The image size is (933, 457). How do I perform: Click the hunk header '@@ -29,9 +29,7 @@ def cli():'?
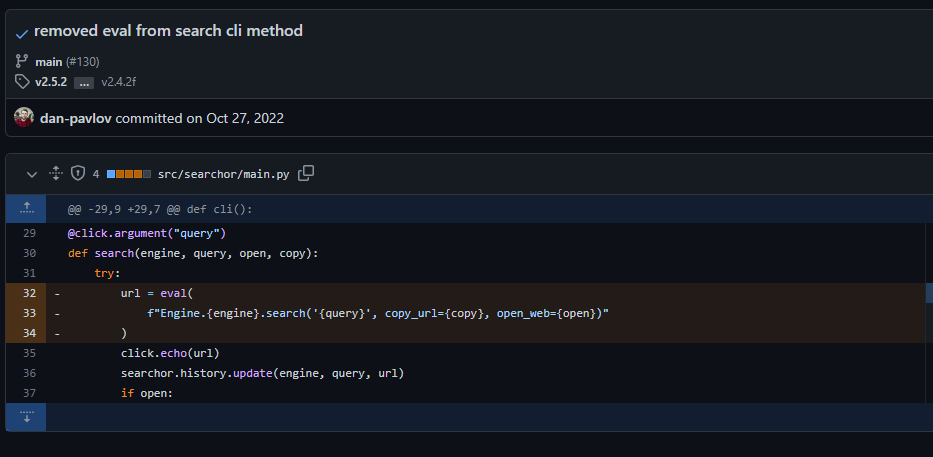coord(160,209)
